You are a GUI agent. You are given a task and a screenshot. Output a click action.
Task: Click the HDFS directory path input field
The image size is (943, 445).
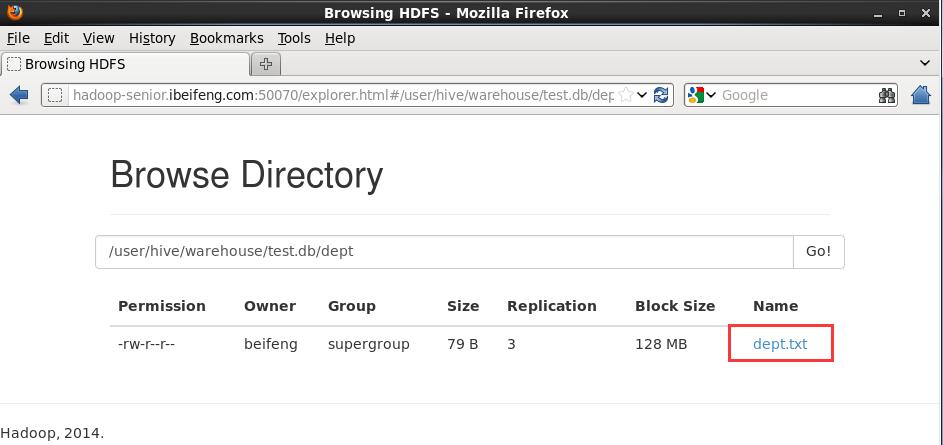pos(444,251)
